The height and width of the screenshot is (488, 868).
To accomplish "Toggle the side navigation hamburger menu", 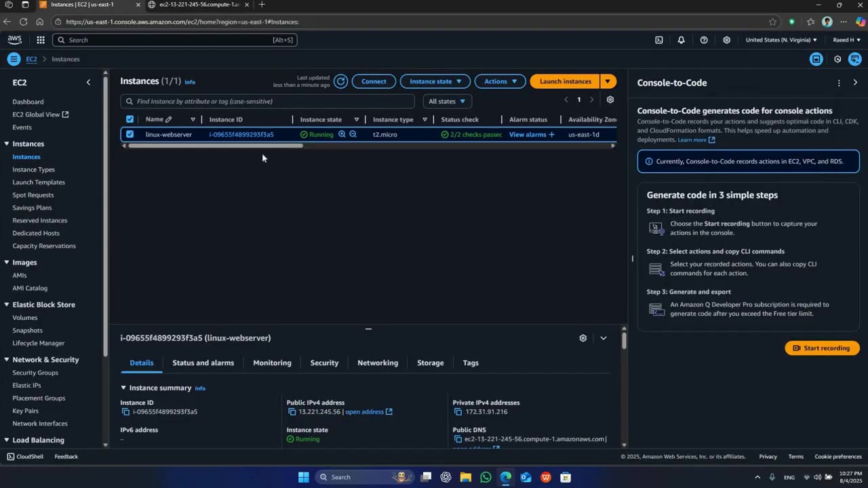I will (x=14, y=59).
